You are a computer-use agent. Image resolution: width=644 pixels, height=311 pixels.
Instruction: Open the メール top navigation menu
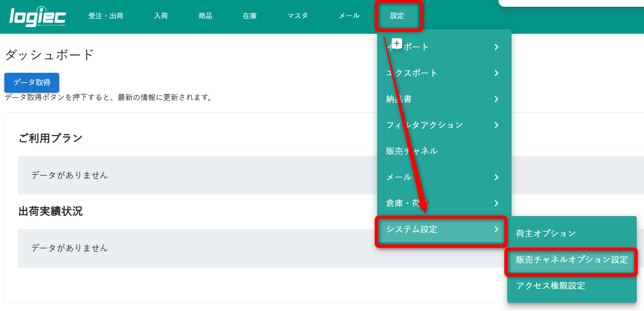349,16
